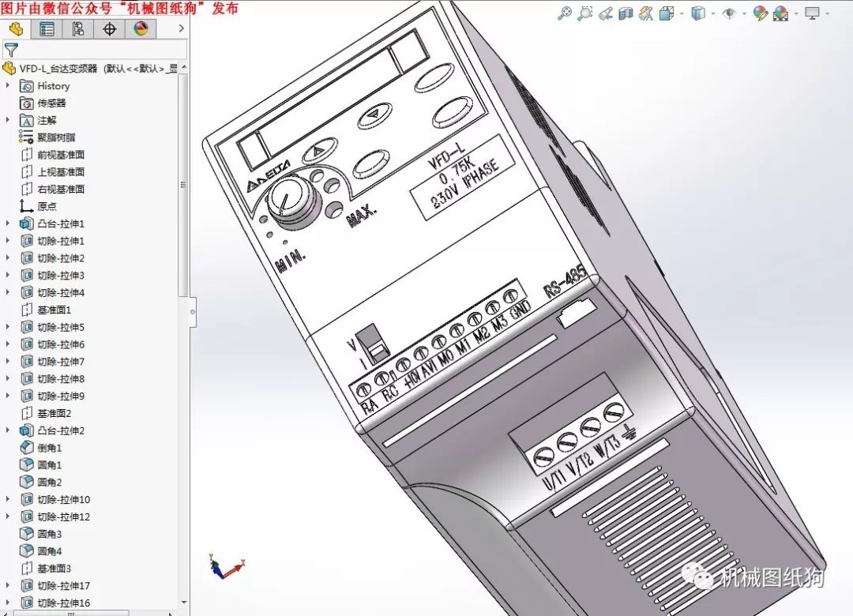The image size is (853, 616).
Task: Select the 切除-拉伸12 feature
Action: click(x=55, y=517)
